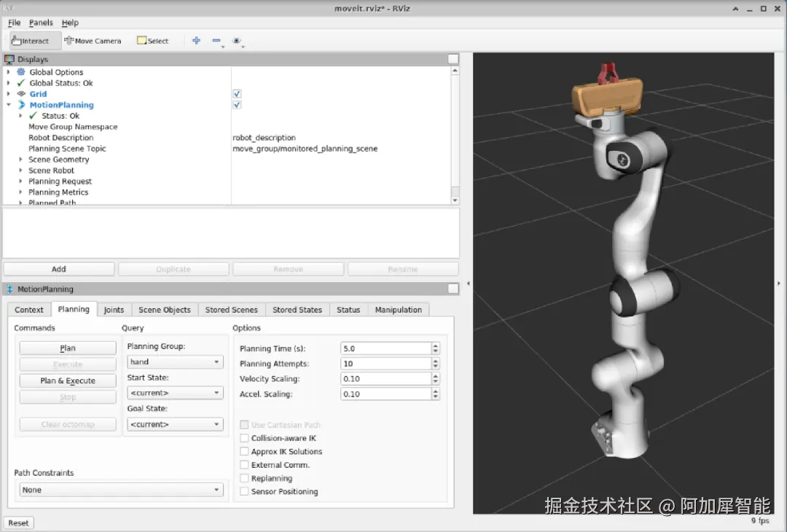Toggle the Grid display checkbox
This screenshot has width=787, height=532.
coord(237,94)
